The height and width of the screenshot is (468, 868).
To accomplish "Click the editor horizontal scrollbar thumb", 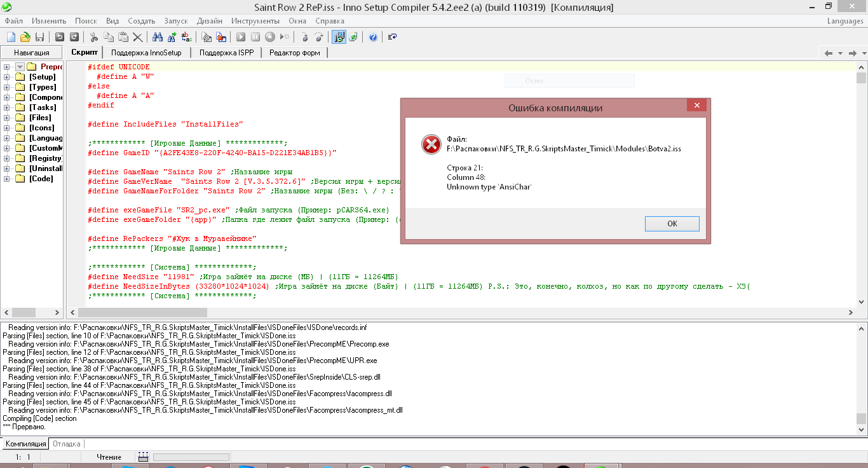I will [x=144, y=313].
